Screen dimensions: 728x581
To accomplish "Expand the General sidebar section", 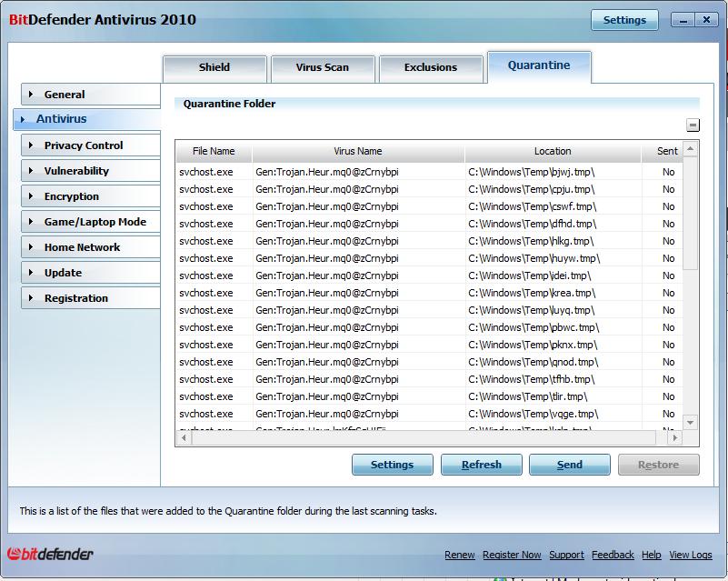I will tap(91, 95).
